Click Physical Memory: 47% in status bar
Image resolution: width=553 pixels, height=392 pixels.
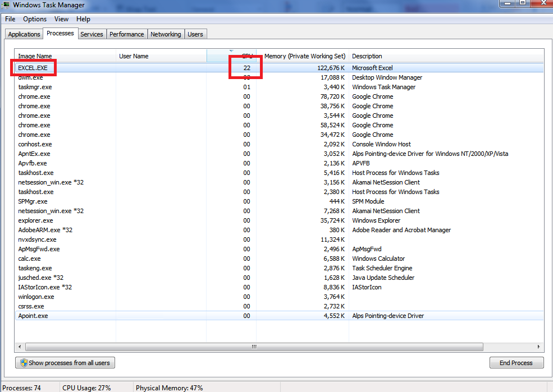(x=170, y=388)
